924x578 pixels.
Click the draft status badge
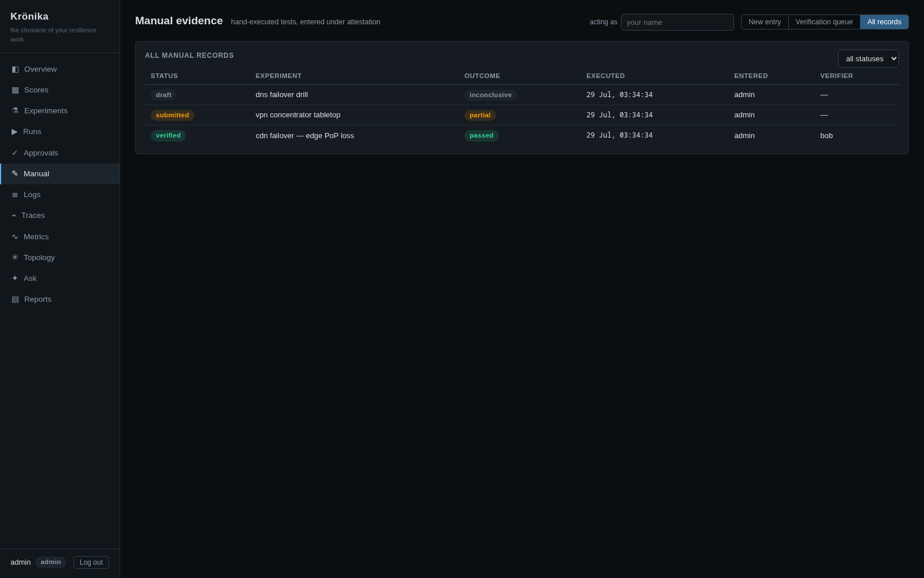click(163, 95)
